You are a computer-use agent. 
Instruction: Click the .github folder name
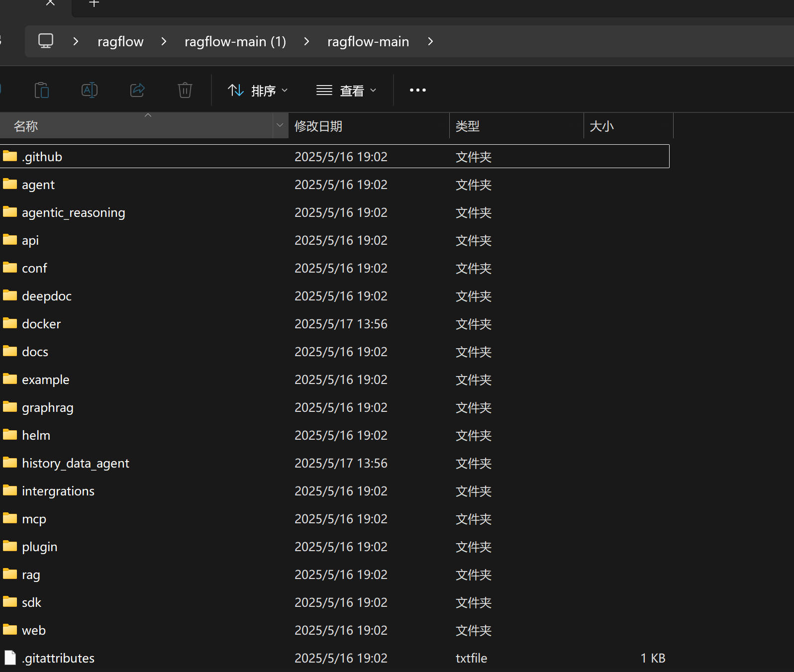42,157
